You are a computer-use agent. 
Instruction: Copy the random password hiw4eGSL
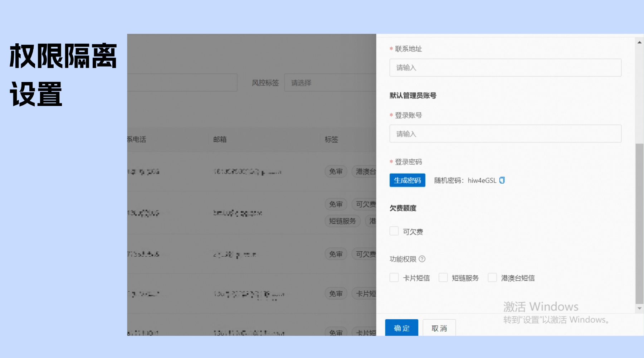point(502,180)
